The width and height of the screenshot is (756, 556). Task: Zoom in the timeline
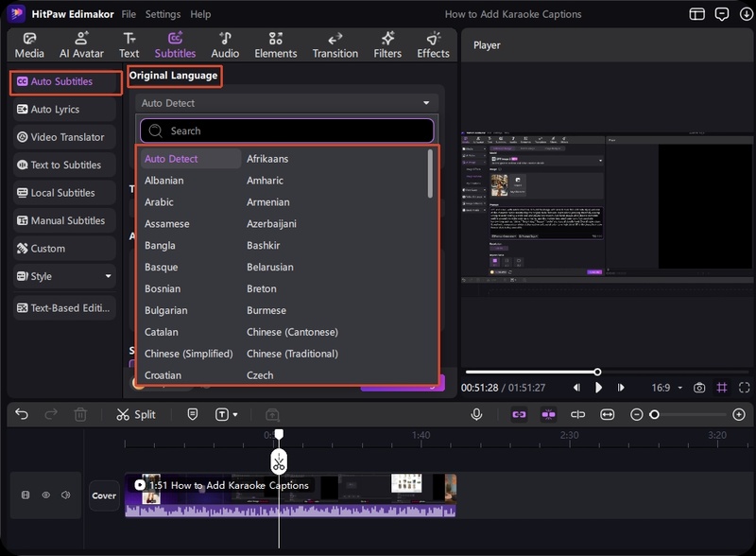[x=739, y=414]
